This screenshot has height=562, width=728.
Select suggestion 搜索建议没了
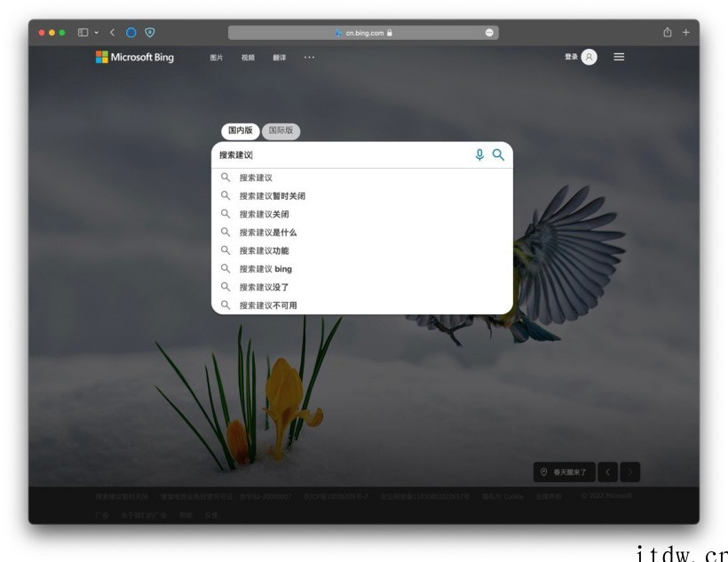(362, 287)
